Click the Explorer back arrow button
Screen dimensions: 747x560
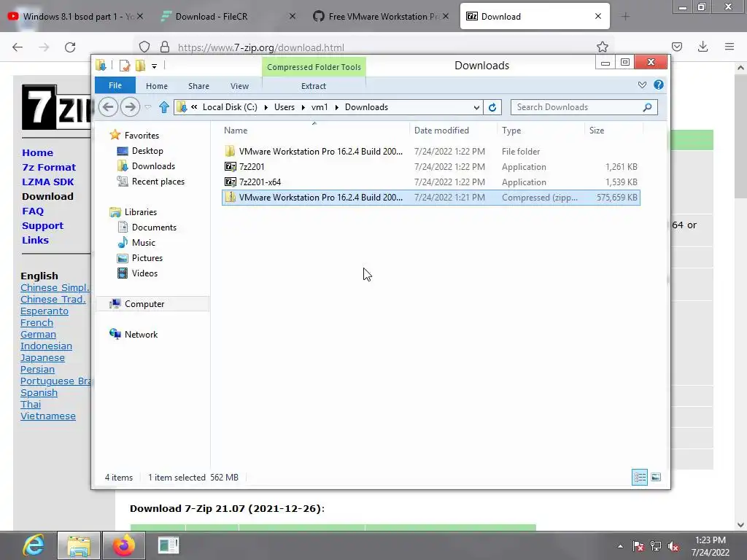click(x=108, y=106)
